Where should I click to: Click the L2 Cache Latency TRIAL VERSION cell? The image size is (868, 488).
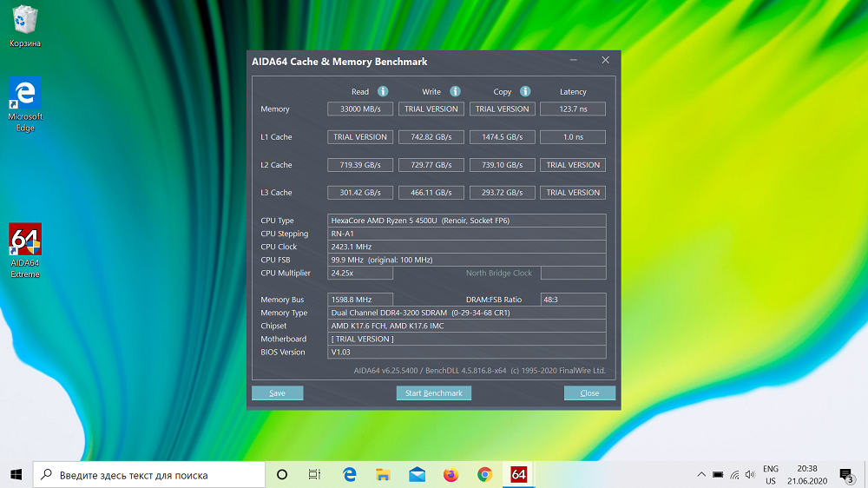click(x=573, y=165)
